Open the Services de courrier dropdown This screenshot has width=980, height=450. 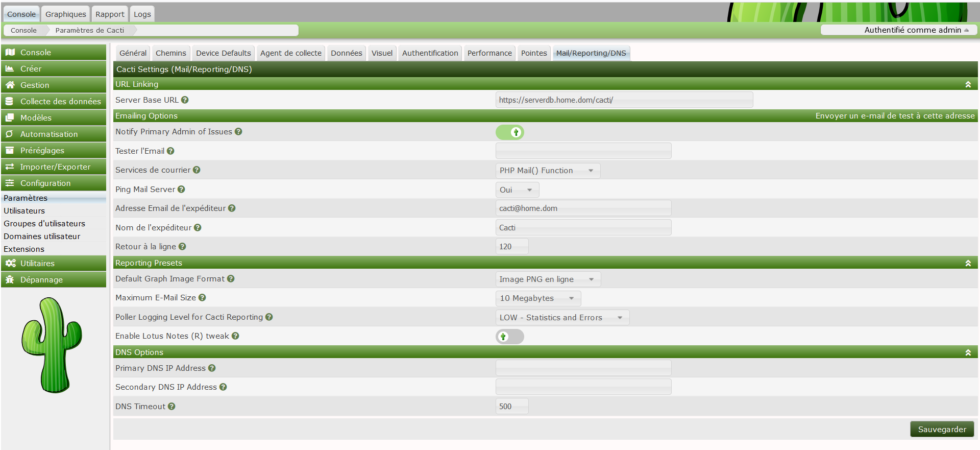click(x=547, y=171)
